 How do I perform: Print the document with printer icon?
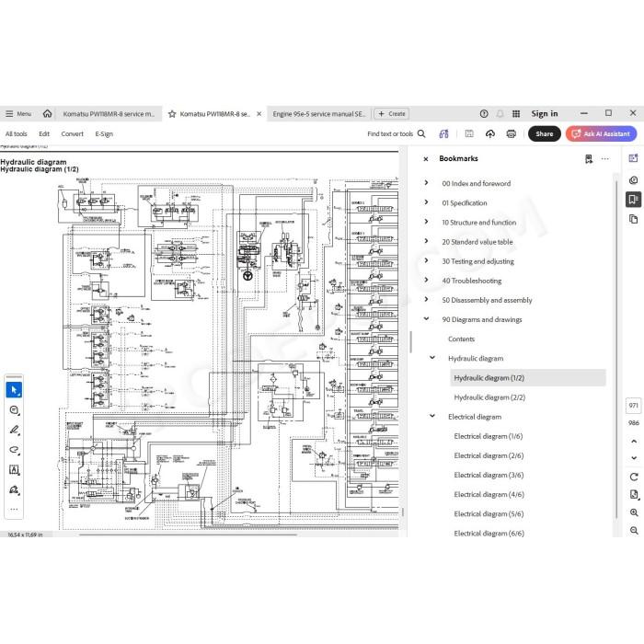tap(512, 133)
